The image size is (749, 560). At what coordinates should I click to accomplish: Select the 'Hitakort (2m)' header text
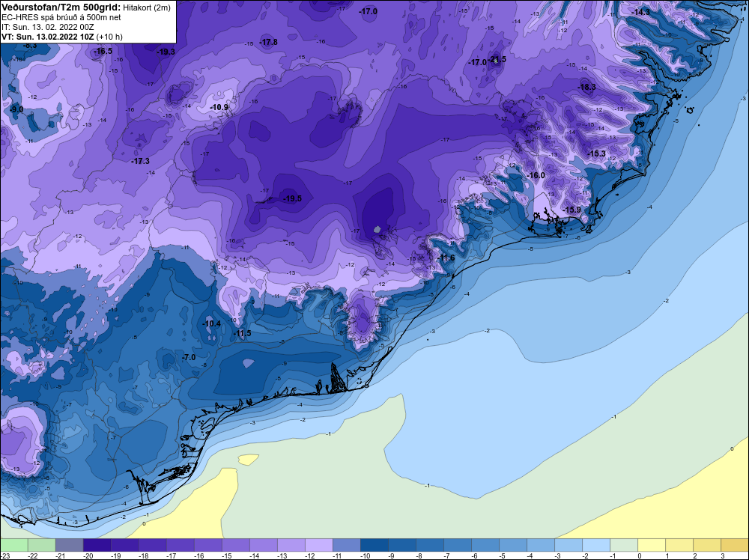tap(147, 7)
